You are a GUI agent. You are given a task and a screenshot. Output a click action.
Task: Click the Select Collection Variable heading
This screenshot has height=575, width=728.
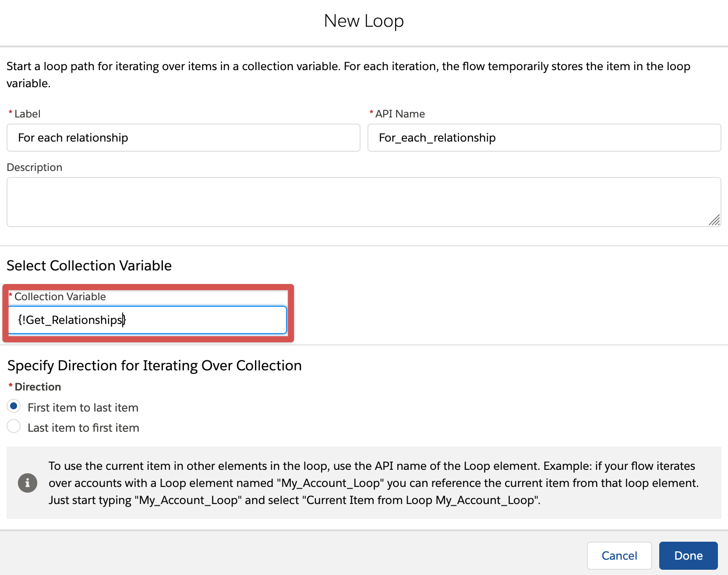[89, 266]
